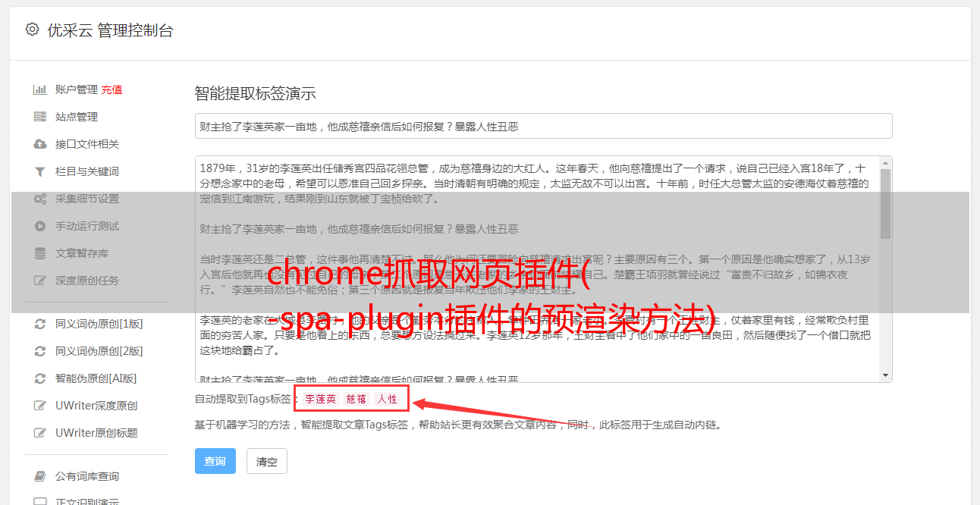Open the 充值 recharge link
Viewport: 980px width, 505px height.
[112, 89]
